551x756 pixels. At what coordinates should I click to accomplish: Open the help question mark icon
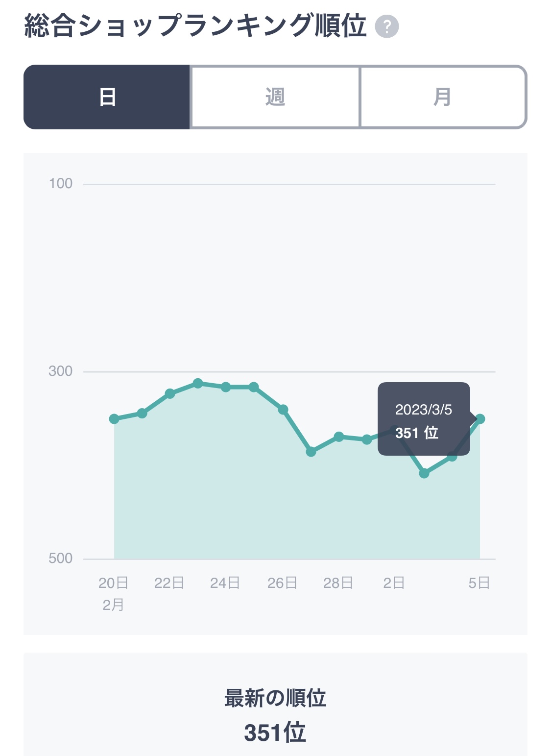(387, 26)
